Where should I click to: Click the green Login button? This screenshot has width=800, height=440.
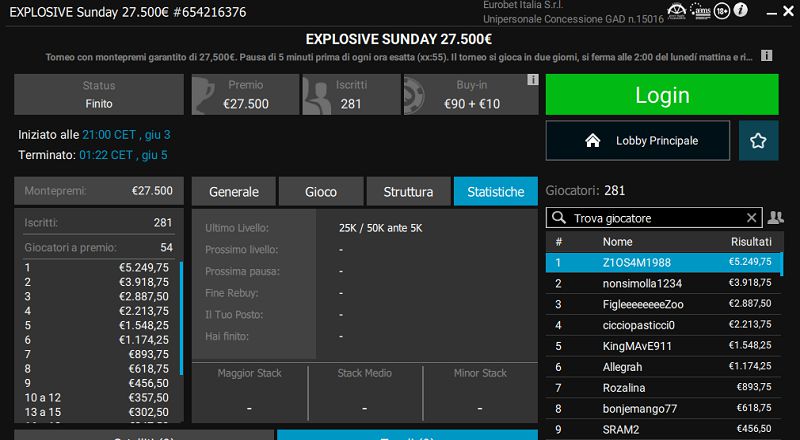point(662,94)
